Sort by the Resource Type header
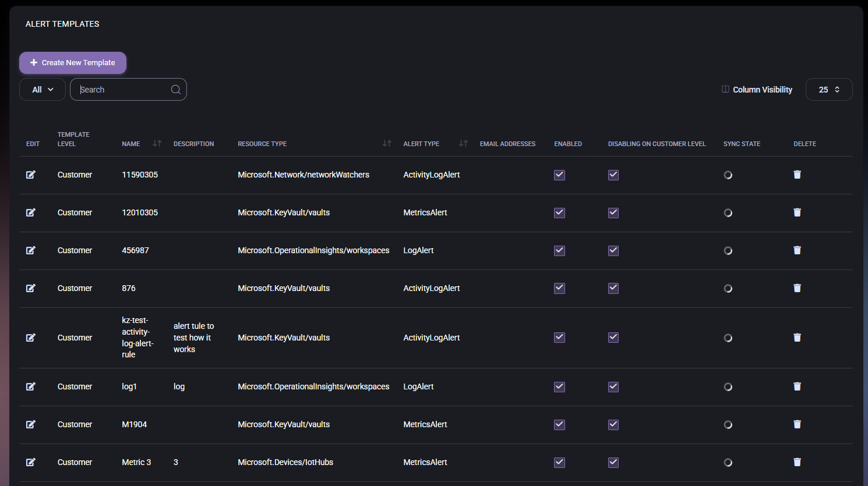This screenshot has height=486, width=868. click(x=386, y=144)
